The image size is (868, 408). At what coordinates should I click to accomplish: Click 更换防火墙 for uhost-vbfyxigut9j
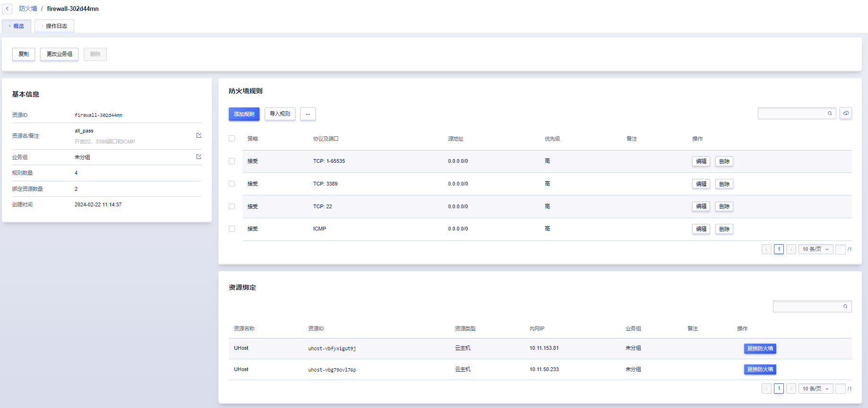pos(760,349)
